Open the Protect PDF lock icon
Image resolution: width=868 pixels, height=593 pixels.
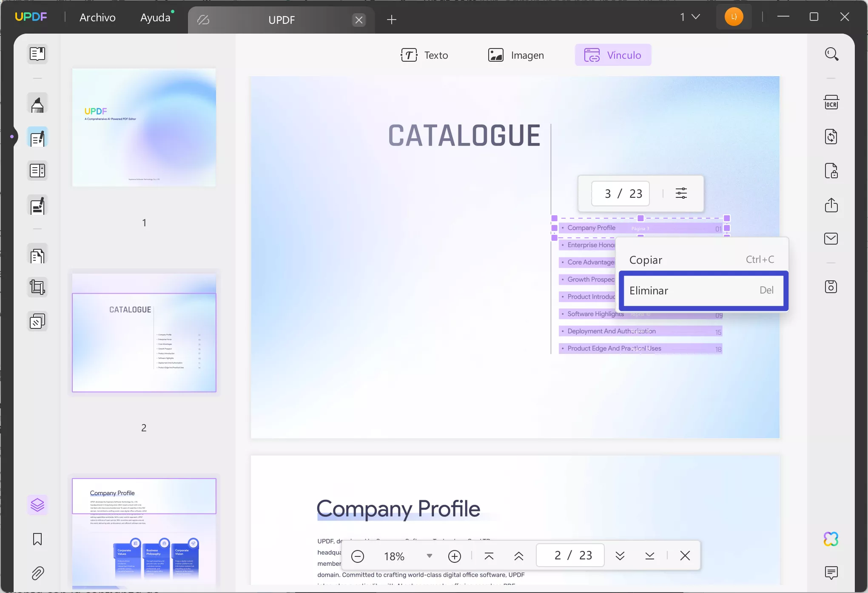point(831,171)
